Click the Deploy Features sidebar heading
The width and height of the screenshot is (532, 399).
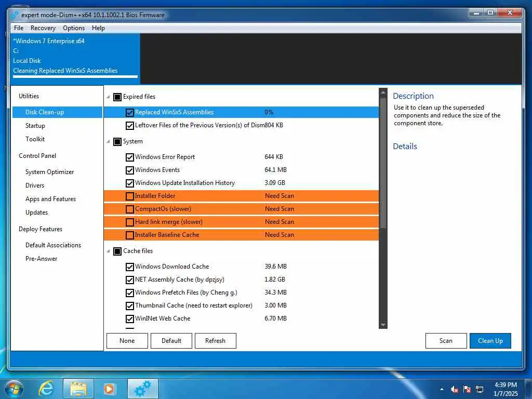41,229
